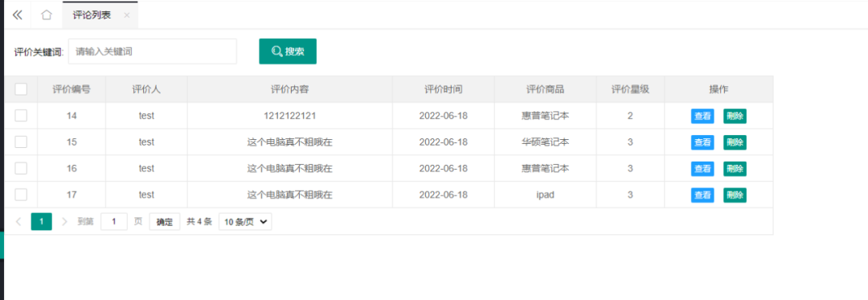Screen dimensions: 868x300
Task: Click the 评价商品 column header
Action: [x=545, y=89]
